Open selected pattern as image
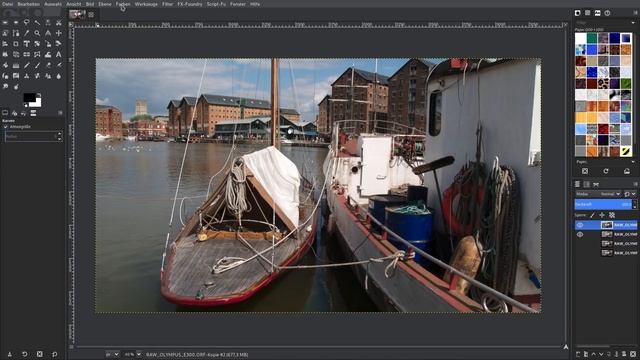The height and width of the screenshot is (360, 640). point(627,171)
